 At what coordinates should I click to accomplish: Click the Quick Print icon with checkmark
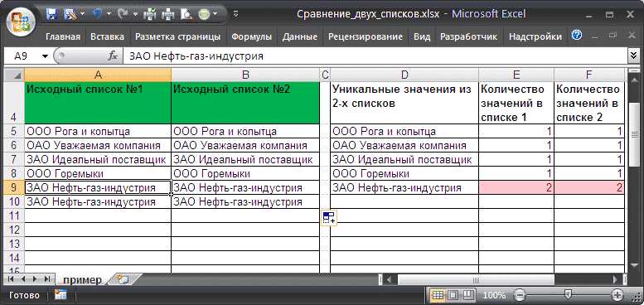(x=149, y=14)
